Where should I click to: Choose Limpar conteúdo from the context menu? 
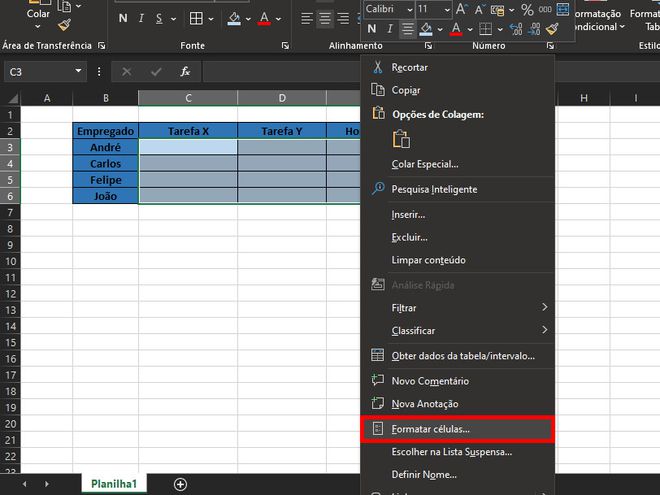(458, 260)
